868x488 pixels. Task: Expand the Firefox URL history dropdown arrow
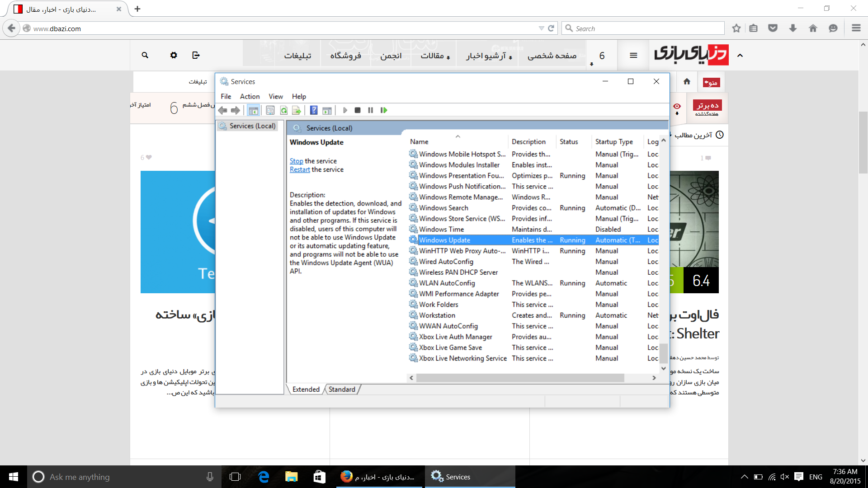click(541, 28)
